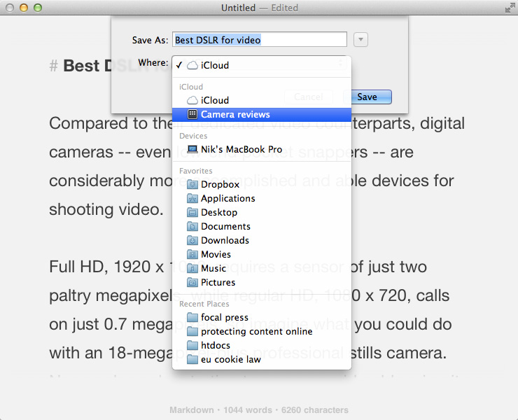Image resolution: width=518 pixels, height=420 pixels.
Task: Select the focal press recent place
Action: pos(224,317)
